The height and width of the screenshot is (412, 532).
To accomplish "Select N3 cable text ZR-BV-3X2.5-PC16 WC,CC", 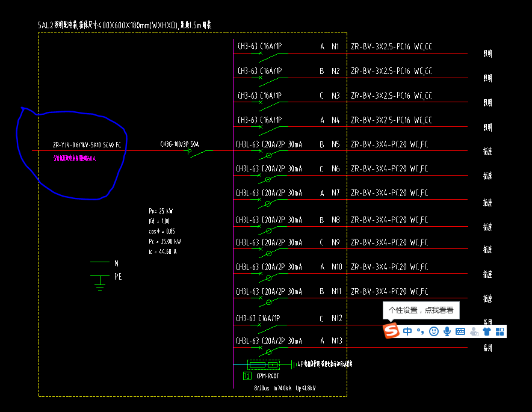I will tap(391, 96).
